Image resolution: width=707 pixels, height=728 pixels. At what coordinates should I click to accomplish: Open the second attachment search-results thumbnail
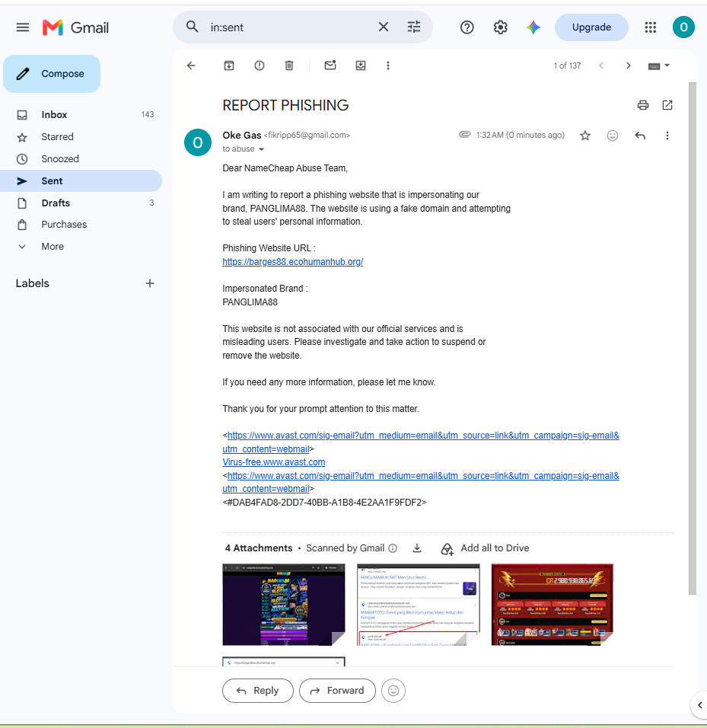click(x=419, y=605)
